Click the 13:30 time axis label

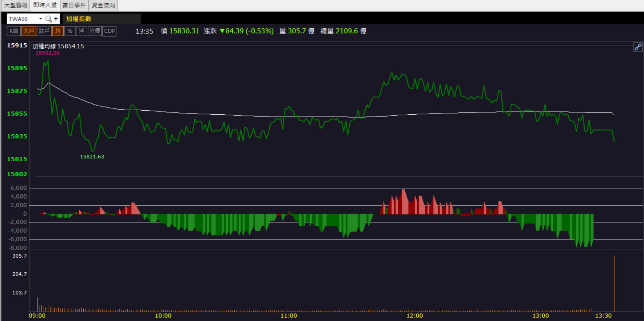coord(604,316)
